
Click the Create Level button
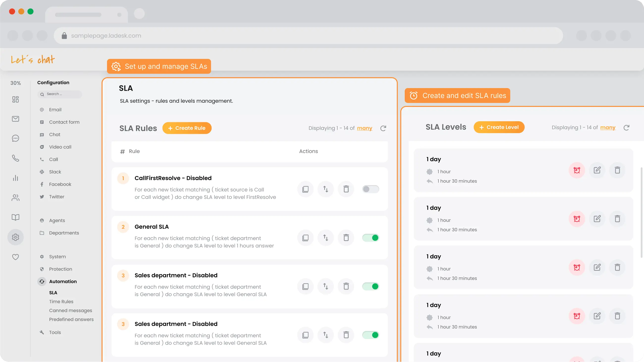(x=499, y=127)
